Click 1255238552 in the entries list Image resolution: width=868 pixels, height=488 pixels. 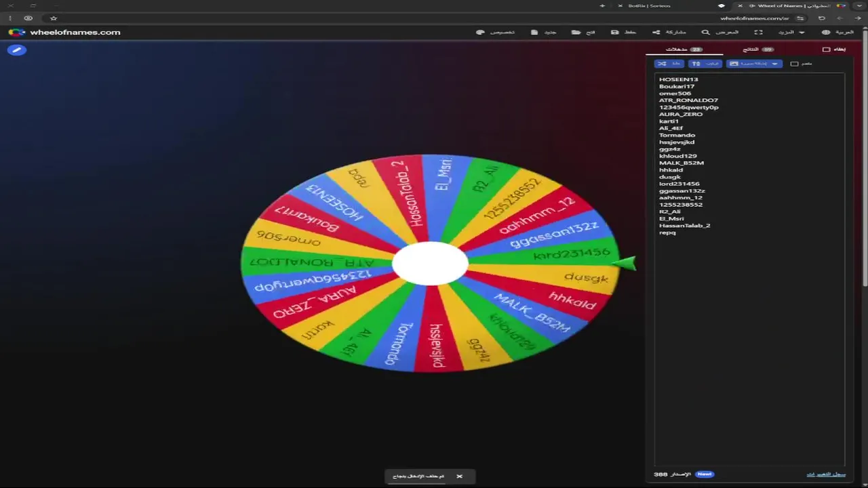click(681, 204)
